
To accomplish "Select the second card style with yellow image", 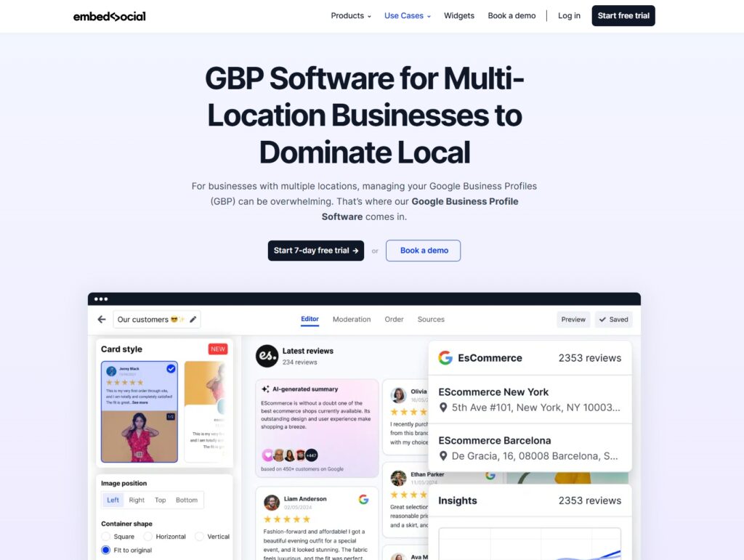I will click(204, 412).
